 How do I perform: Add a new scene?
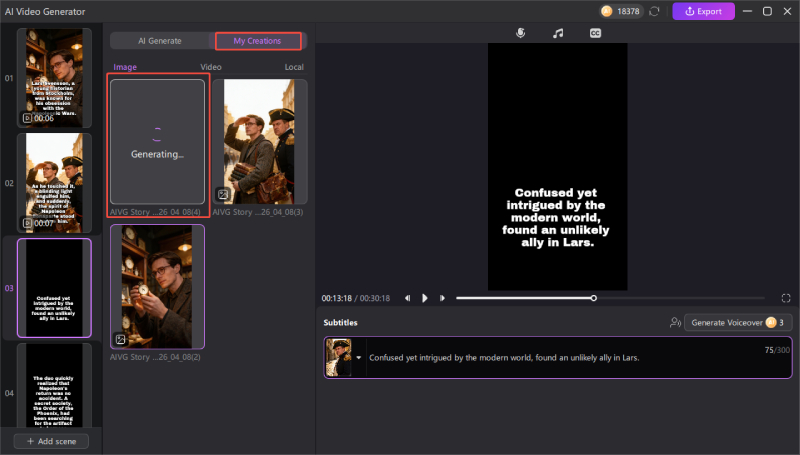[51, 441]
